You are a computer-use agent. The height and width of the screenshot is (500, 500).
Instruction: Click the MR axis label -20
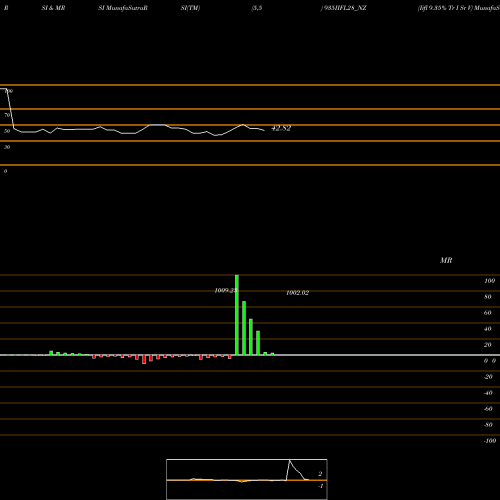click(x=488, y=377)
